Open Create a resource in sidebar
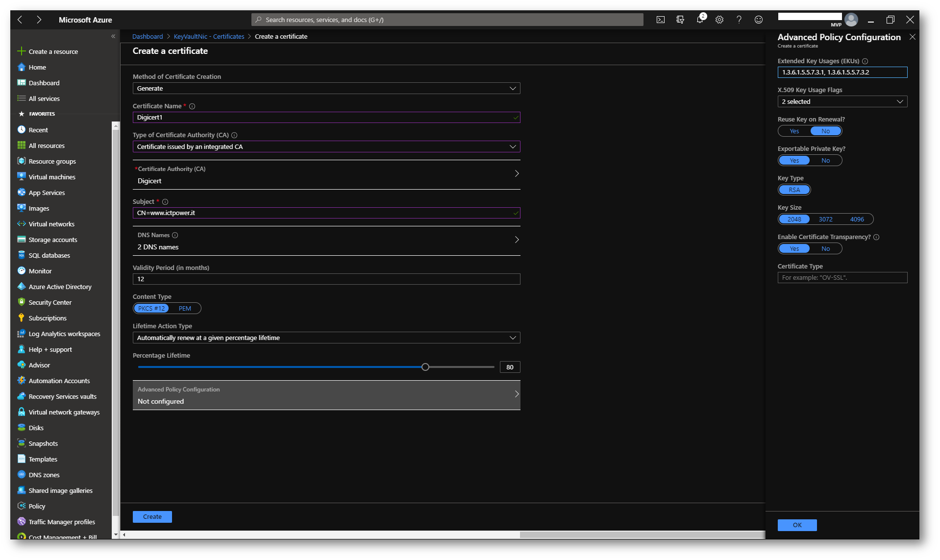 tap(53, 52)
